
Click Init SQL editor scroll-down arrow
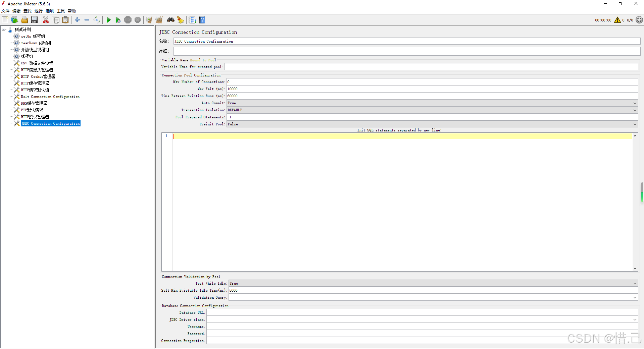pyautogui.click(x=635, y=268)
